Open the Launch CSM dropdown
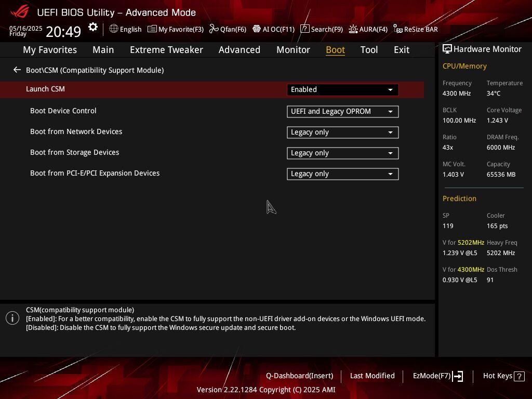This screenshot has height=399, width=532. (343, 89)
